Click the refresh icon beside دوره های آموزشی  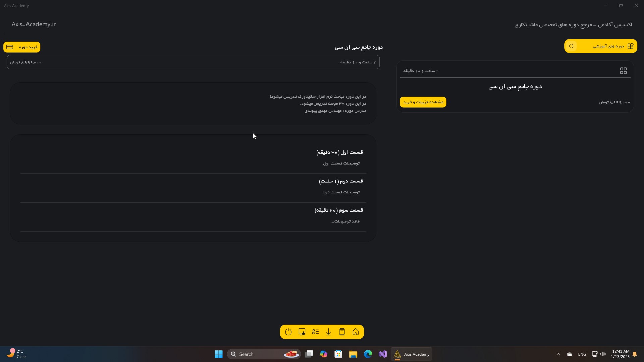tap(571, 46)
